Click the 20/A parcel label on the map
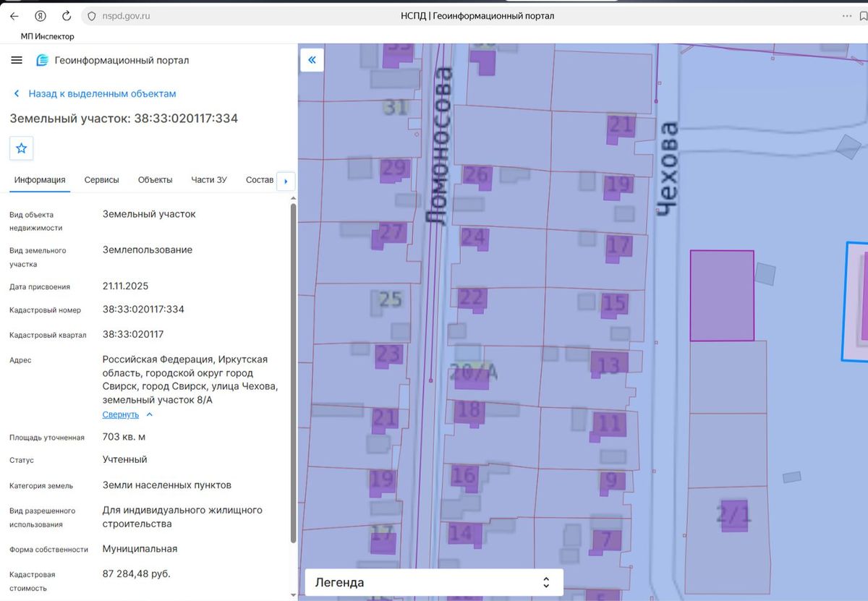This screenshot has width=868, height=601. (474, 372)
